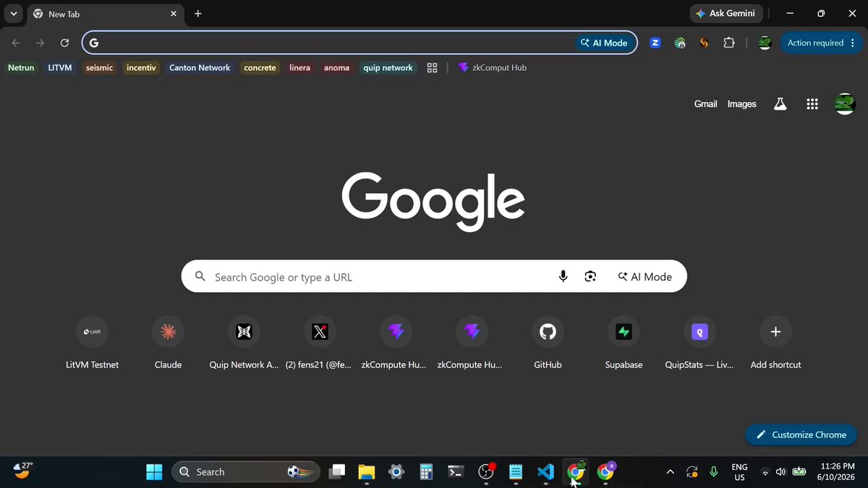The height and width of the screenshot is (488, 868).
Task: Open Terminal from the taskbar
Action: [456, 472]
